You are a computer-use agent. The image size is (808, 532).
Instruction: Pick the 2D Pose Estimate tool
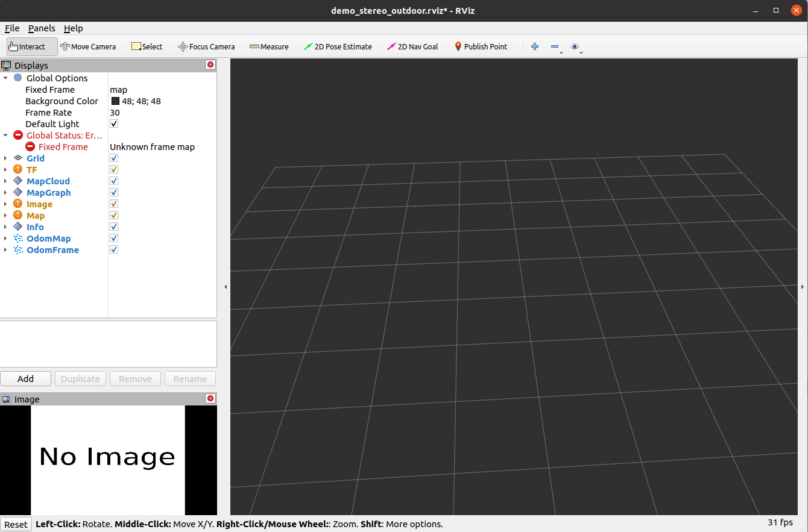point(338,46)
